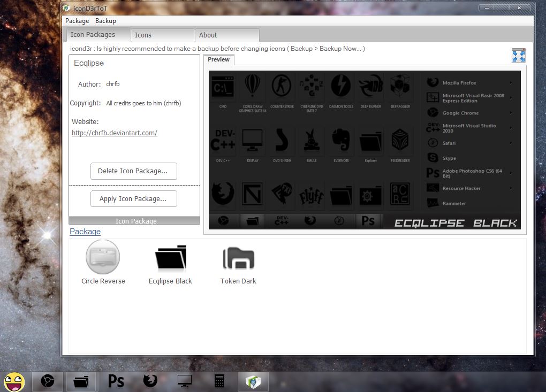Image resolution: width=546 pixels, height=392 pixels.
Task: Select the Ecqlipse Black icon package
Action: (x=170, y=264)
